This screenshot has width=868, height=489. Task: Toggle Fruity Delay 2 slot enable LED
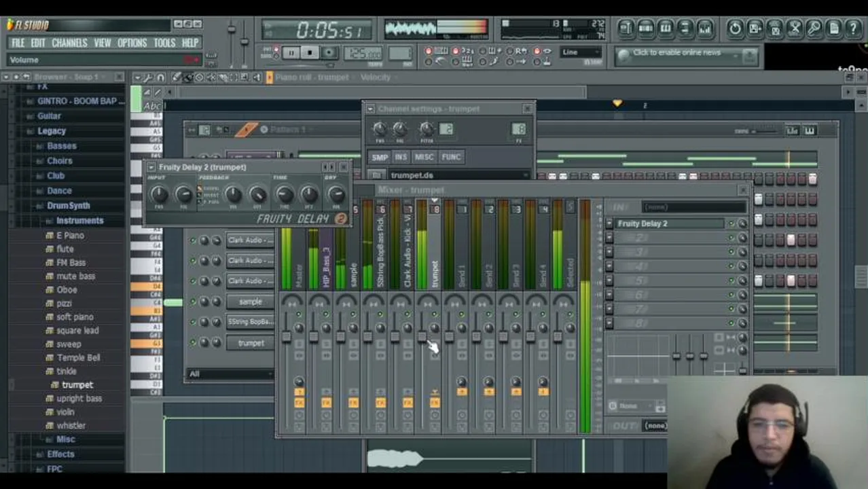731,223
